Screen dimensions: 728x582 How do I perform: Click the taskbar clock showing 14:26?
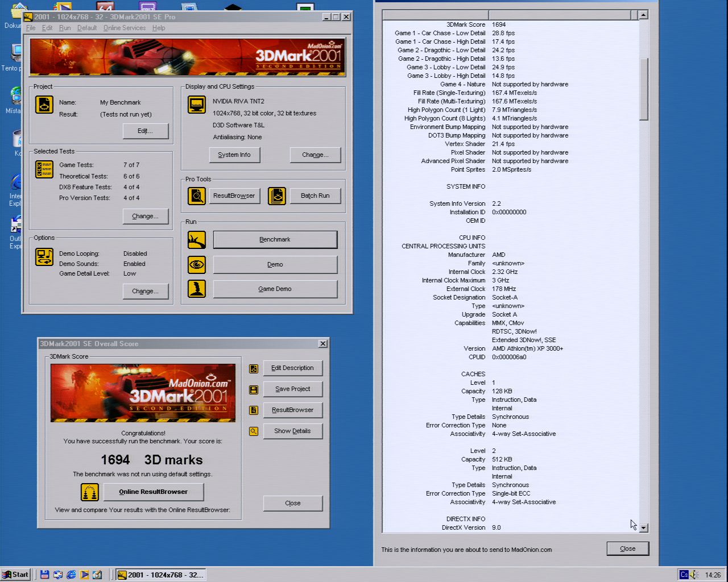pos(713,575)
